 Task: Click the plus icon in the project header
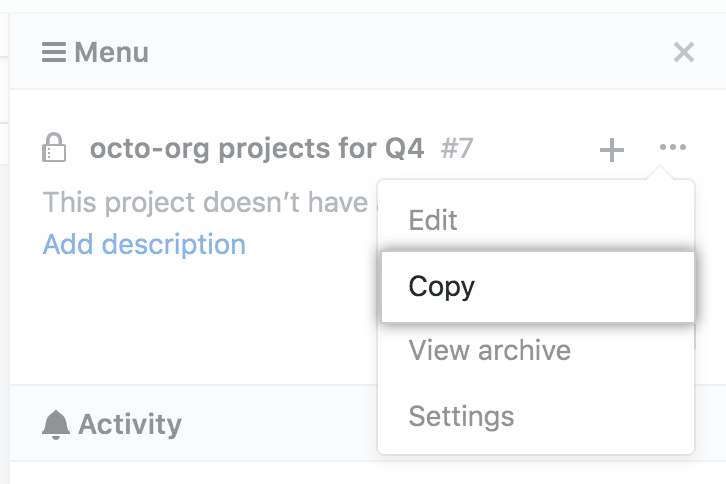click(611, 150)
